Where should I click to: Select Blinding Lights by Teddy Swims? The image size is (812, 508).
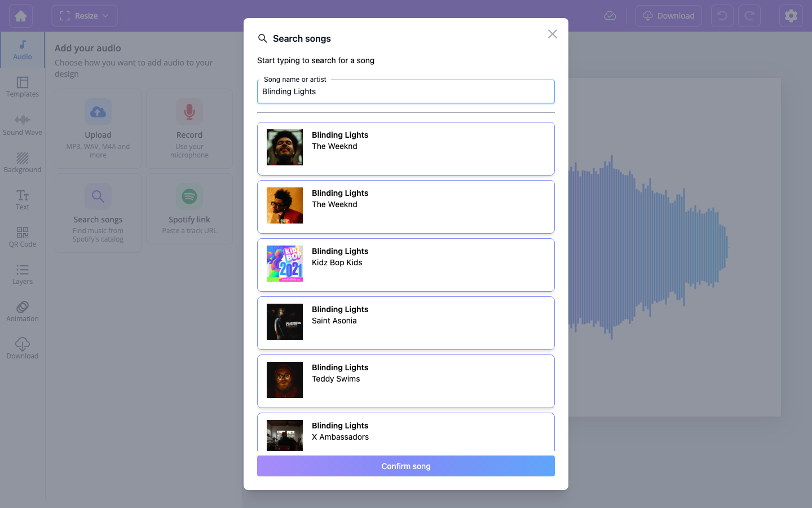coord(406,382)
